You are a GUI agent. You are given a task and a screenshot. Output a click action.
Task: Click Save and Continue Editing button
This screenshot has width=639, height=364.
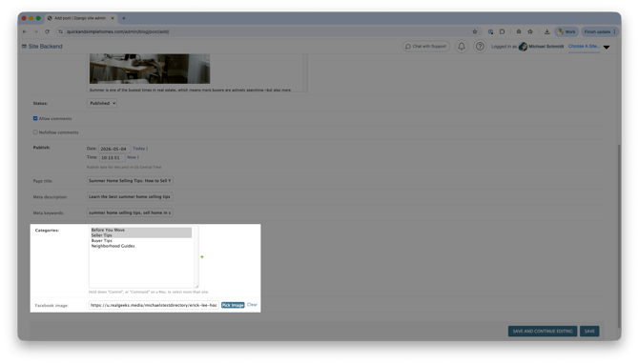tap(543, 331)
